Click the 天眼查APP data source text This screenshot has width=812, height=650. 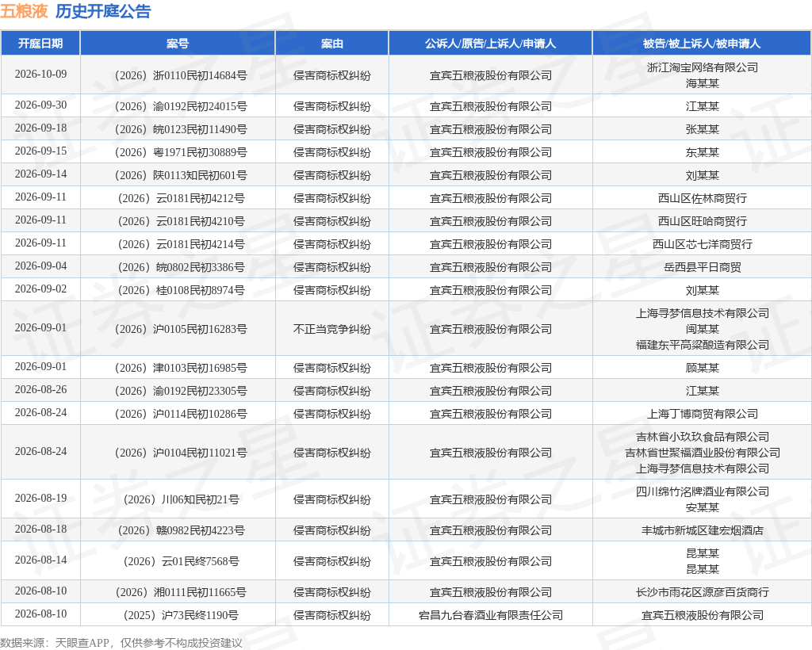82,643
